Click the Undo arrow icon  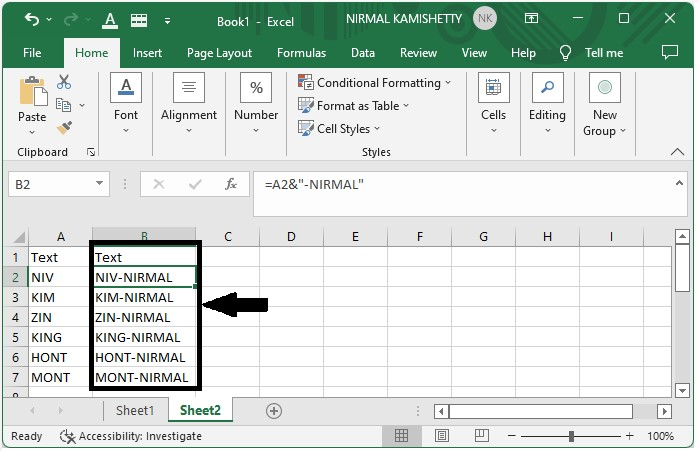(32, 19)
